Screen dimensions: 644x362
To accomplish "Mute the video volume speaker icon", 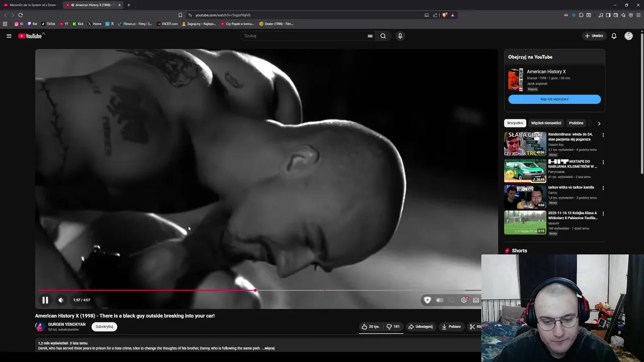I will (61, 300).
